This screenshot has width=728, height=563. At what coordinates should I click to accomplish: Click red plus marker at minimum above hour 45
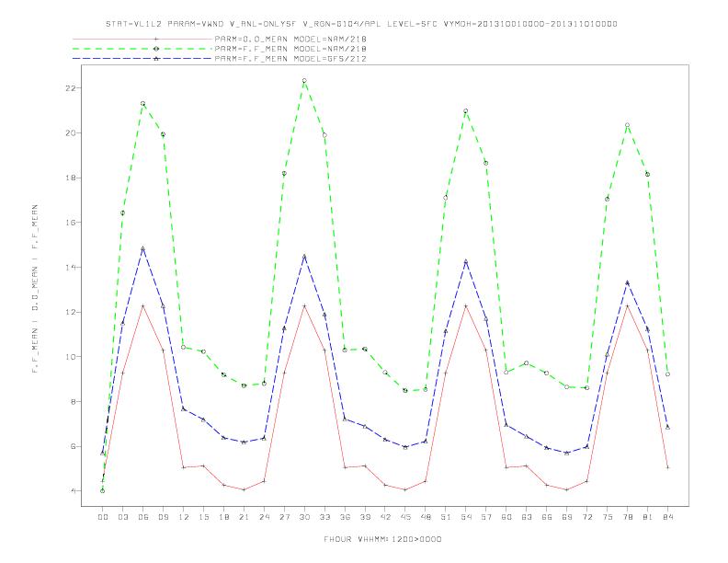click(405, 489)
